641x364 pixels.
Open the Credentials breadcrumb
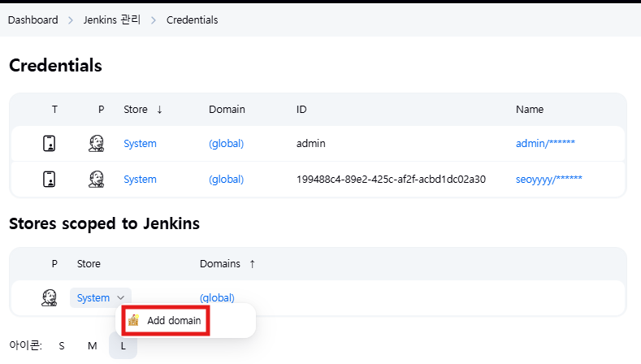click(x=192, y=19)
